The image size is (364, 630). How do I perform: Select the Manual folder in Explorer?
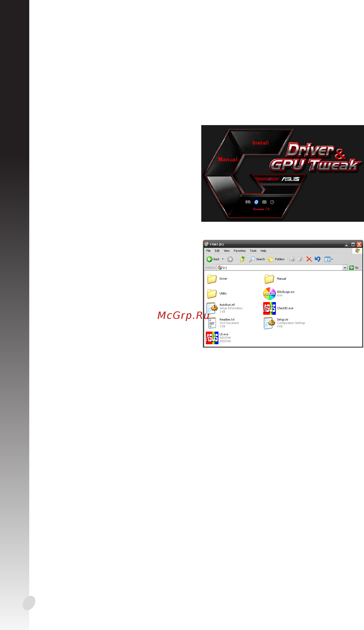click(275, 279)
